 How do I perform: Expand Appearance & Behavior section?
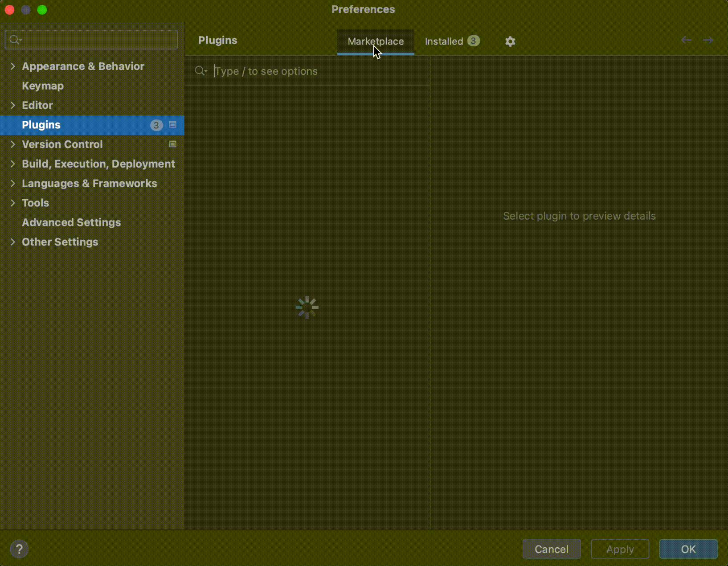point(13,66)
